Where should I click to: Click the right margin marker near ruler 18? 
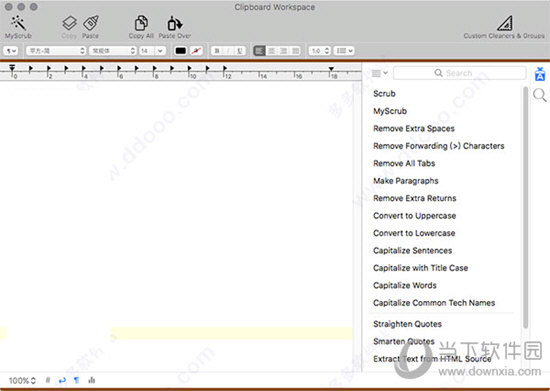(x=331, y=69)
